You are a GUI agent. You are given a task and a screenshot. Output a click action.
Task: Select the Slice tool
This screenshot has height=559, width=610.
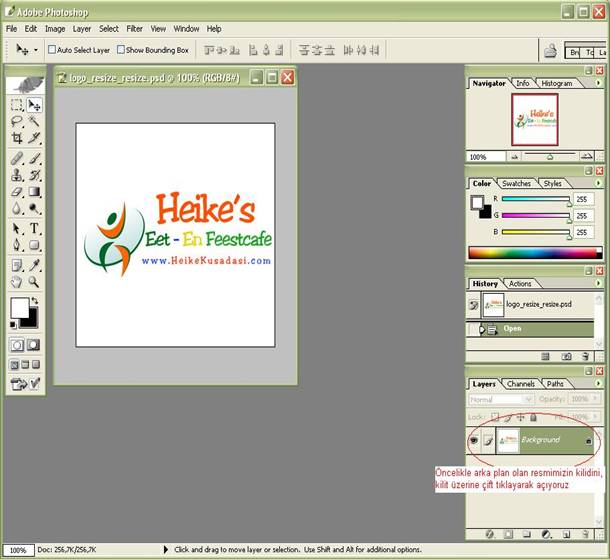[x=34, y=138]
